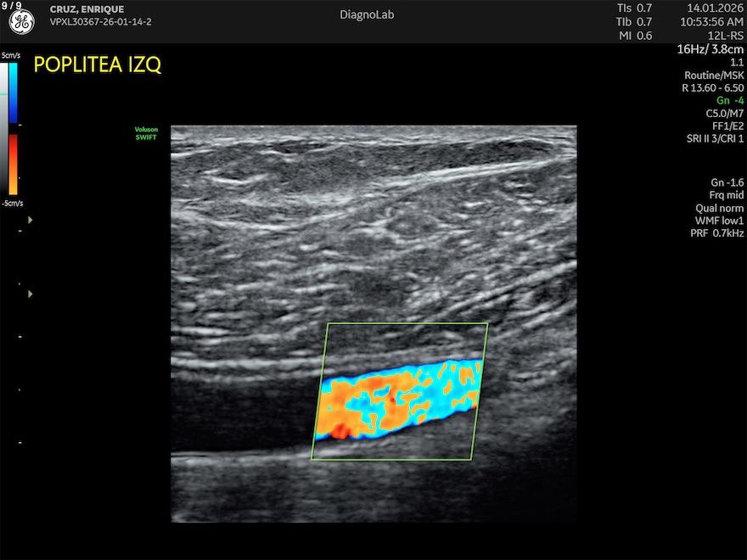Click the lower focal zone triangle marker
Viewport: 747px width, 560px height.
(31, 294)
